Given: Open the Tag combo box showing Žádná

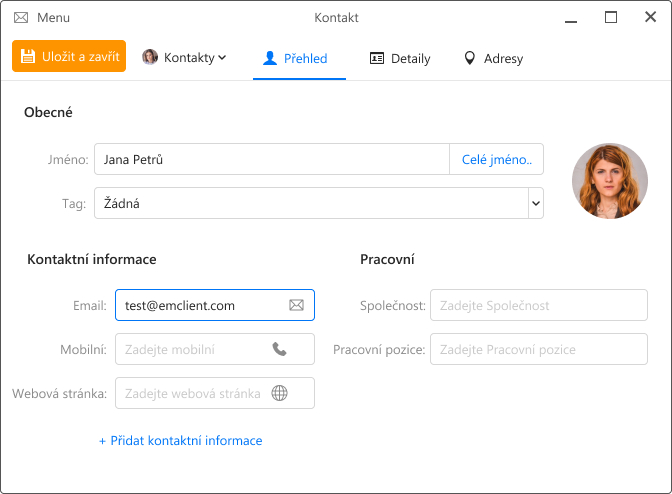Looking at the screenshot, I should click(319, 203).
